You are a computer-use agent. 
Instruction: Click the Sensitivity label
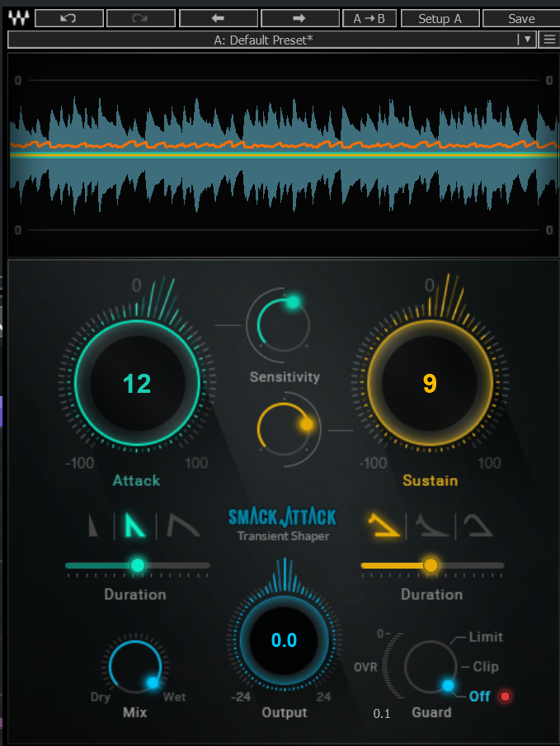coord(285,377)
